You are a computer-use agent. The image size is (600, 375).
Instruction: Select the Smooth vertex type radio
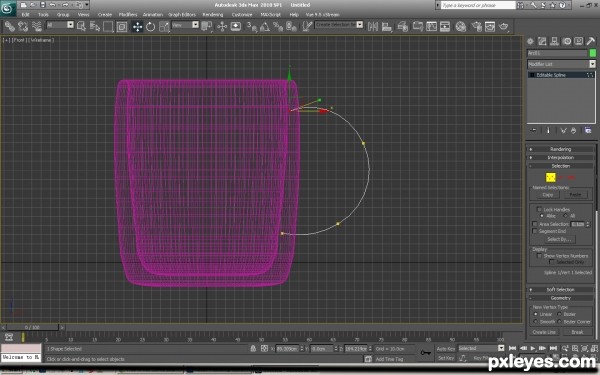(536, 322)
